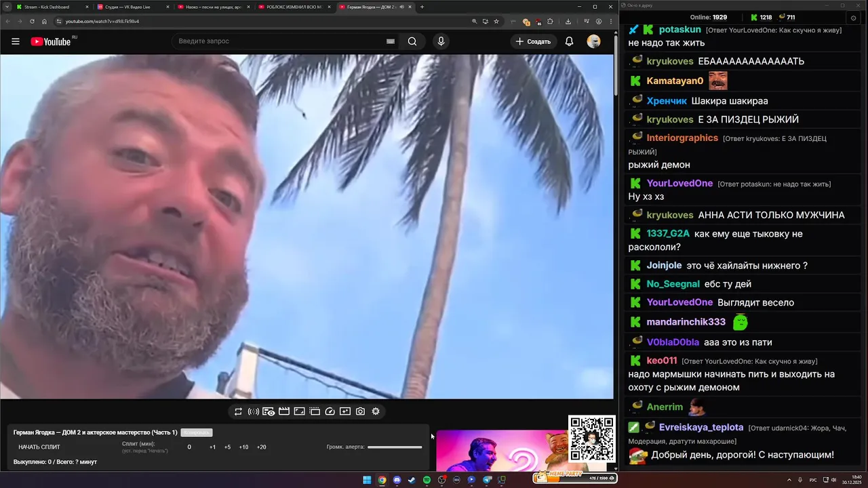Click НАЧАТЬ СПЛИТ button
868x488 pixels.
(x=39, y=447)
